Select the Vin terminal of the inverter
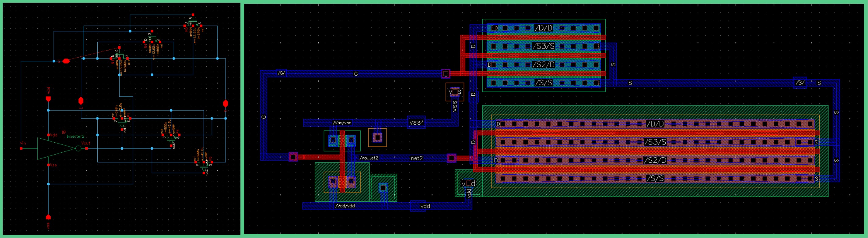The width and height of the screenshot is (868, 238). click(x=21, y=148)
